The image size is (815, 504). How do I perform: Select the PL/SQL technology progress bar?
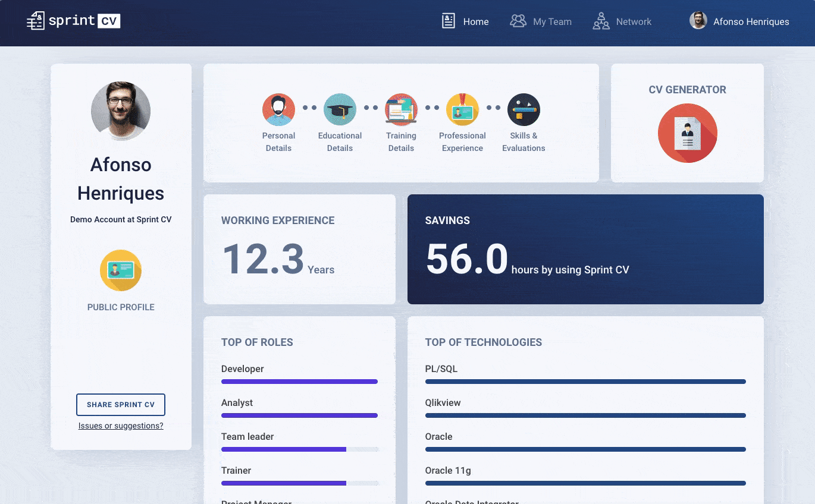coord(586,382)
